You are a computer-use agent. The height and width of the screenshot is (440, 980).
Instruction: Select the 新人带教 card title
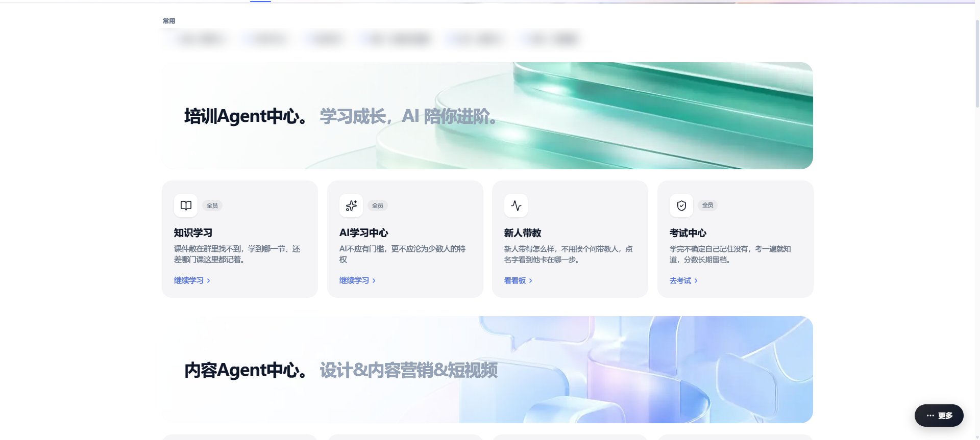coord(523,233)
